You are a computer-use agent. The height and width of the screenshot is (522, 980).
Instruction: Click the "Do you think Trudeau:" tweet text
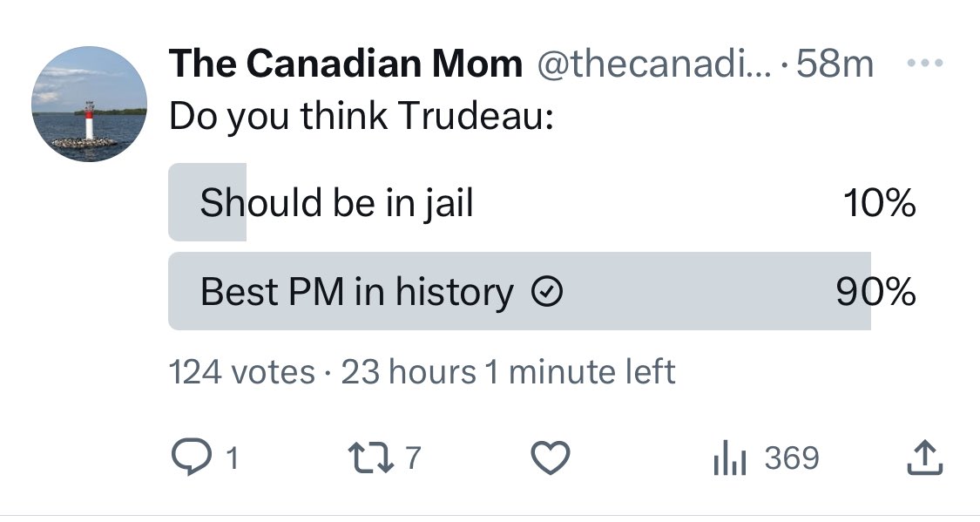362,116
